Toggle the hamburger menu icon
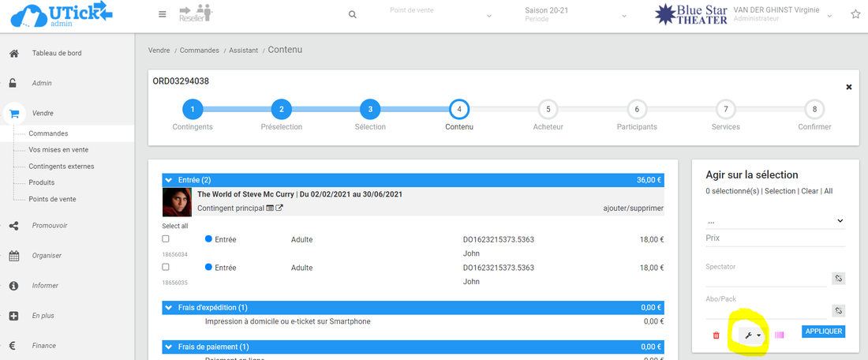 [x=163, y=15]
